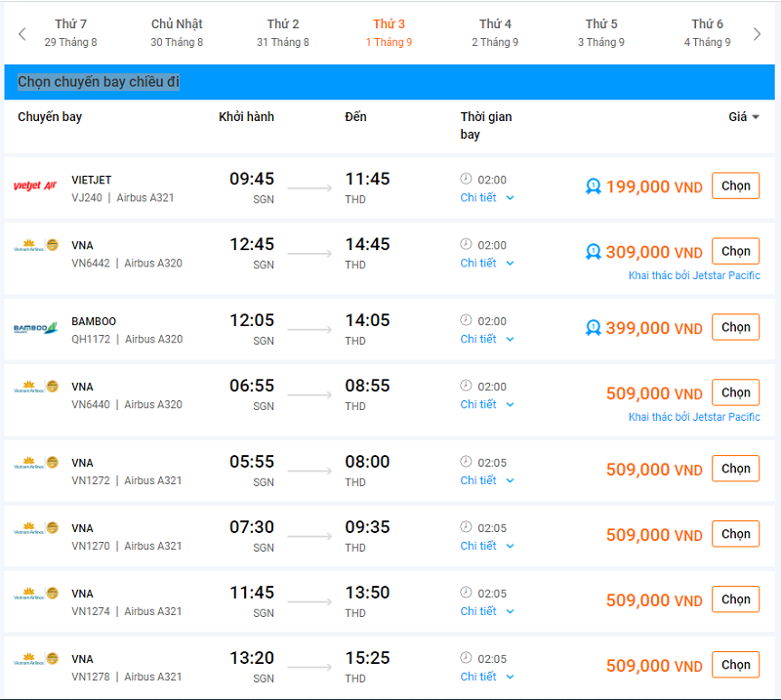Choose the 199,000 VND Vietjet flight
The height and width of the screenshot is (700, 781).
tap(735, 185)
